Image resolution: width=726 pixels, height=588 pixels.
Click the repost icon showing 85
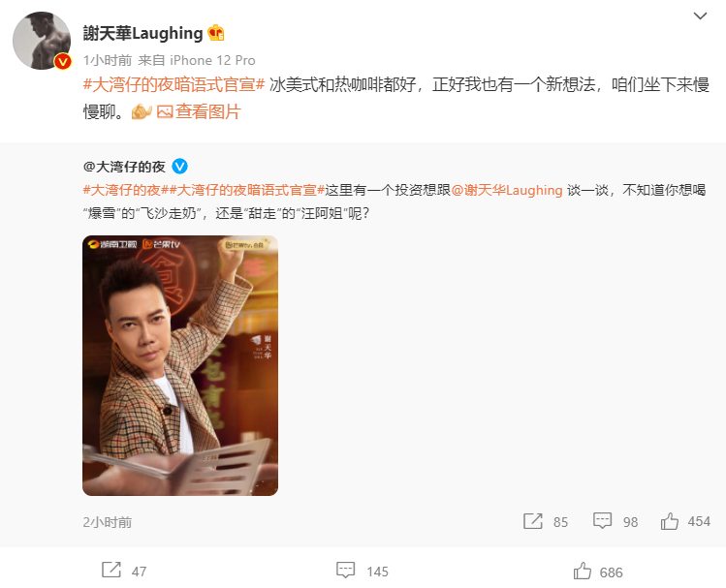click(533, 521)
